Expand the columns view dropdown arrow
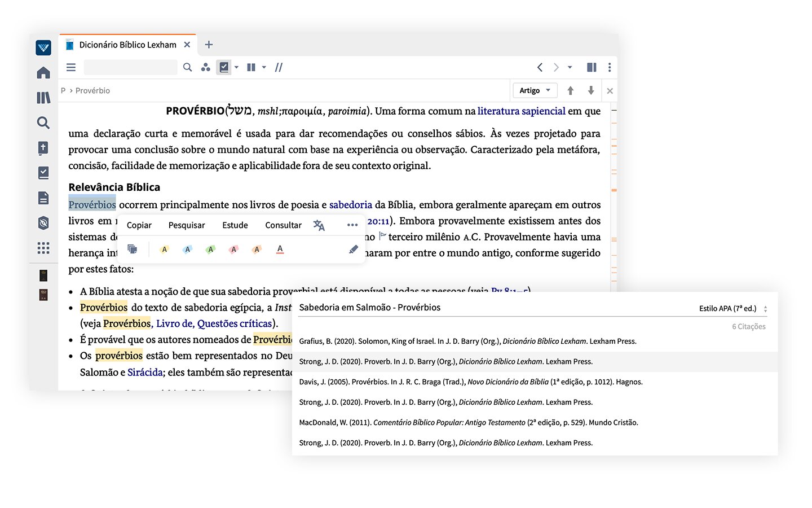 coord(264,67)
